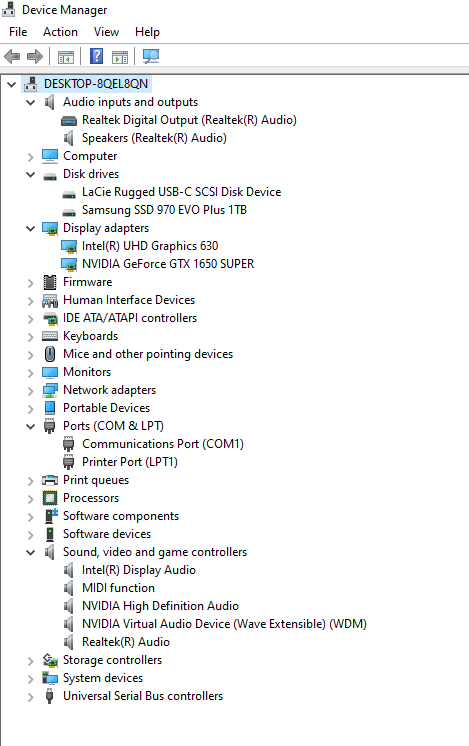Click the Back arrow toolbar icon
Viewport: 469px width, 746px height.
[12, 57]
